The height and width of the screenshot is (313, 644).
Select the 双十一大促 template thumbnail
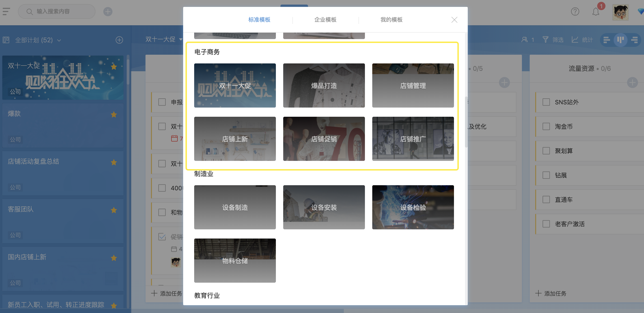(235, 85)
